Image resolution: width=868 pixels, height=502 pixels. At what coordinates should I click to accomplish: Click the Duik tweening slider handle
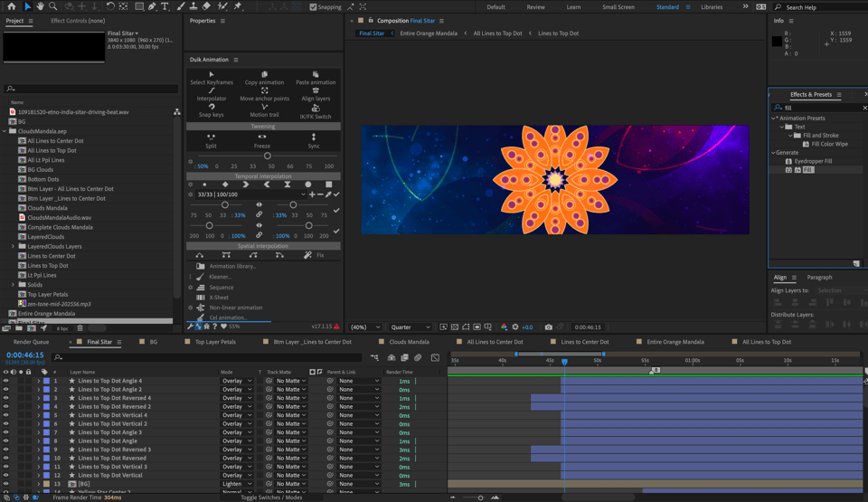(267, 156)
